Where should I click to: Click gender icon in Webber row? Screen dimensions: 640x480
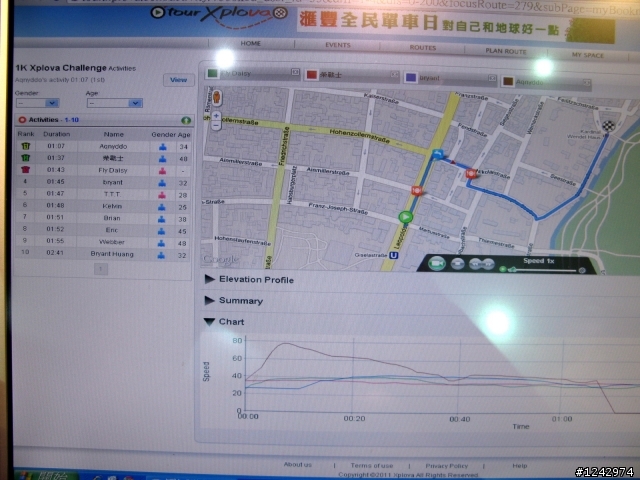tap(162, 243)
